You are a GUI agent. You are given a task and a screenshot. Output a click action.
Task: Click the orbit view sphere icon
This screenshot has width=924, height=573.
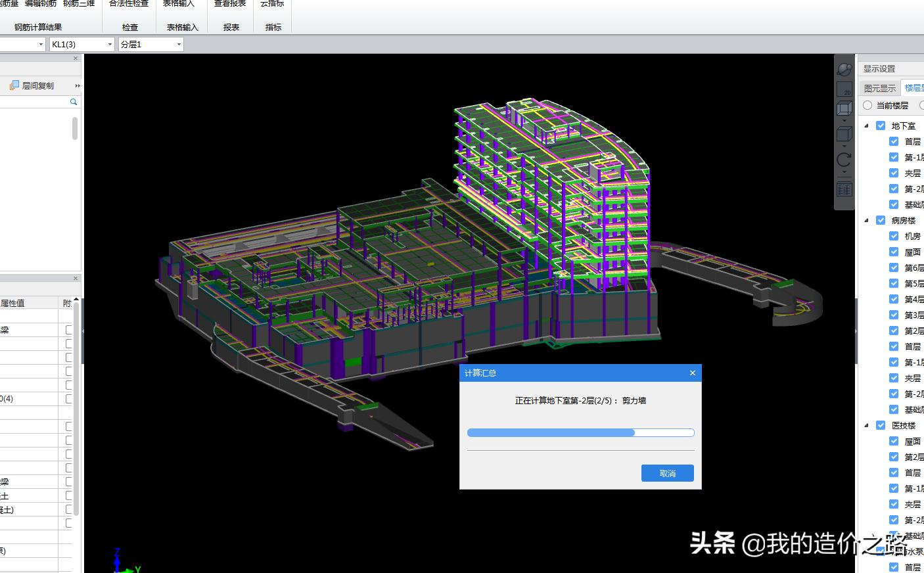coord(844,69)
